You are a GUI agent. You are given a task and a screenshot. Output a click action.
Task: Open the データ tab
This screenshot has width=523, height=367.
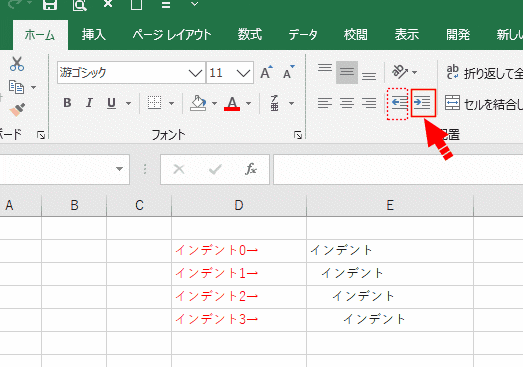(x=303, y=35)
